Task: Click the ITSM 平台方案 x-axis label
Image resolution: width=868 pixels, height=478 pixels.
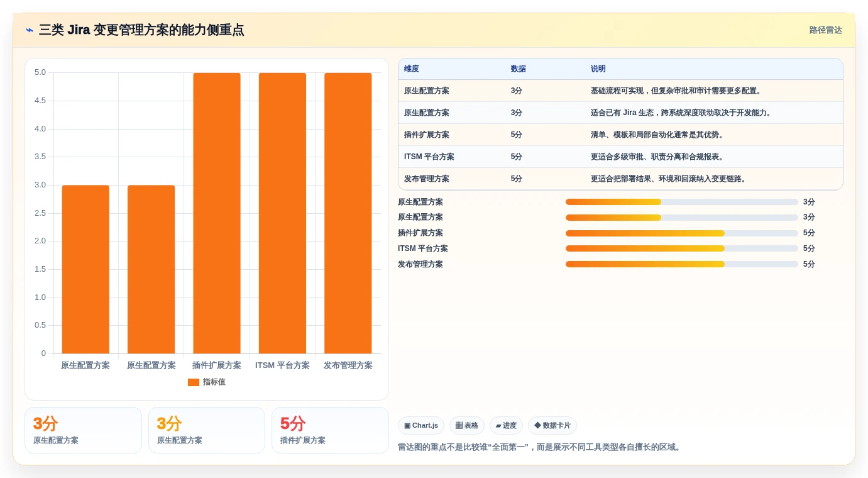Action: tap(282, 365)
